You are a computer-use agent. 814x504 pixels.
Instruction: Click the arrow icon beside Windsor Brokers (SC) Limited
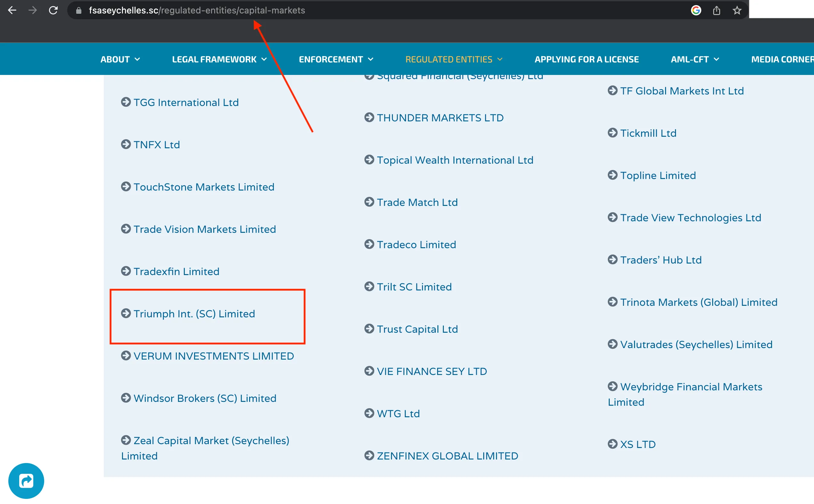pos(126,398)
